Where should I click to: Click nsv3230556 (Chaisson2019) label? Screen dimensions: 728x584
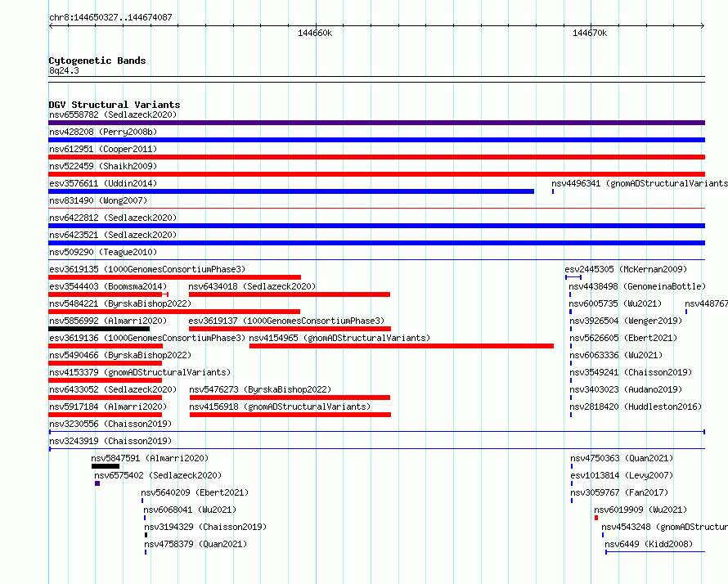click(x=110, y=424)
